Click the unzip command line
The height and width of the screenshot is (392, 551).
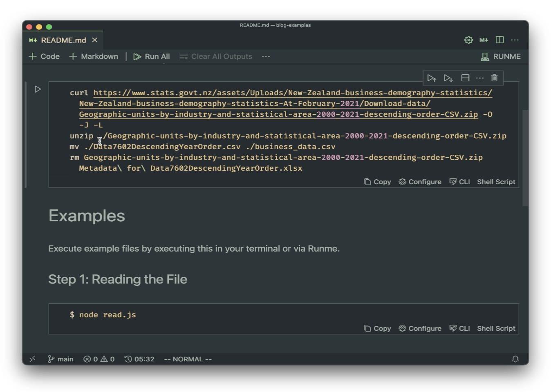(288, 136)
